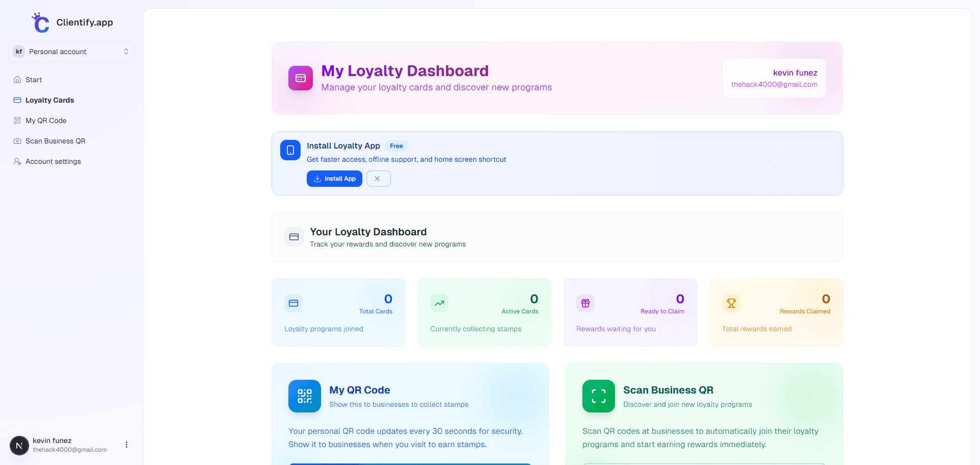Click the blue phone icon in install banner
This screenshot has width=980, height=465.
[x=290, y=150]
